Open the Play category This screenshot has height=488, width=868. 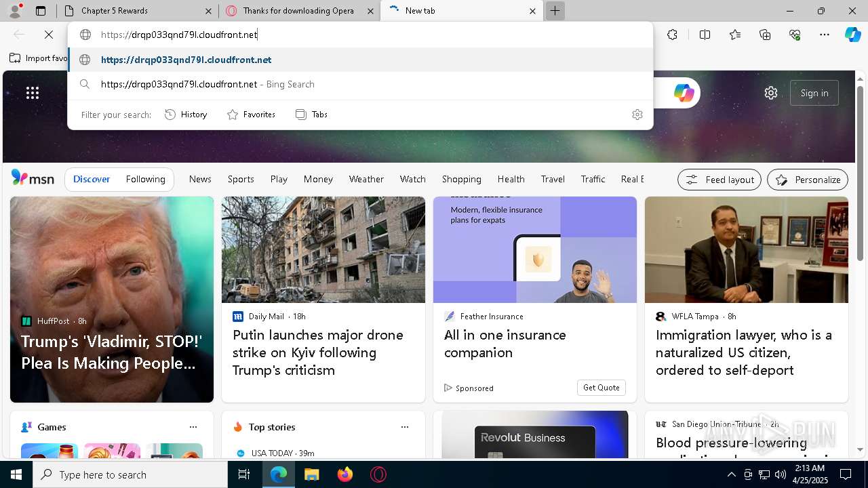click(x=279, y=179)
